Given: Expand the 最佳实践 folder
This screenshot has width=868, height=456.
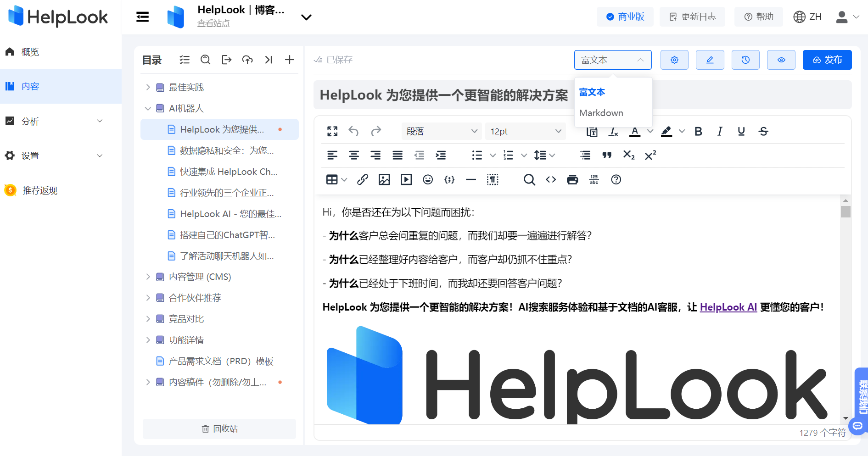Looking at the screenshot, I should 148,87.
